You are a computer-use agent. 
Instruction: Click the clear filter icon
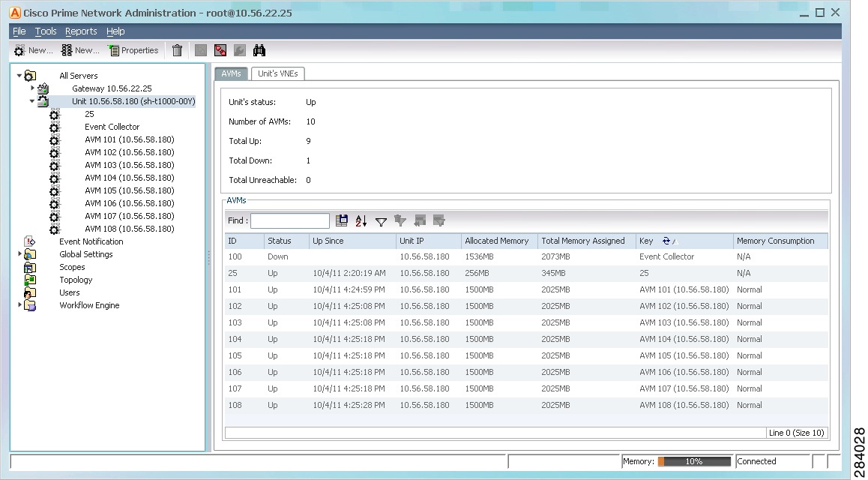click(400, 221)
